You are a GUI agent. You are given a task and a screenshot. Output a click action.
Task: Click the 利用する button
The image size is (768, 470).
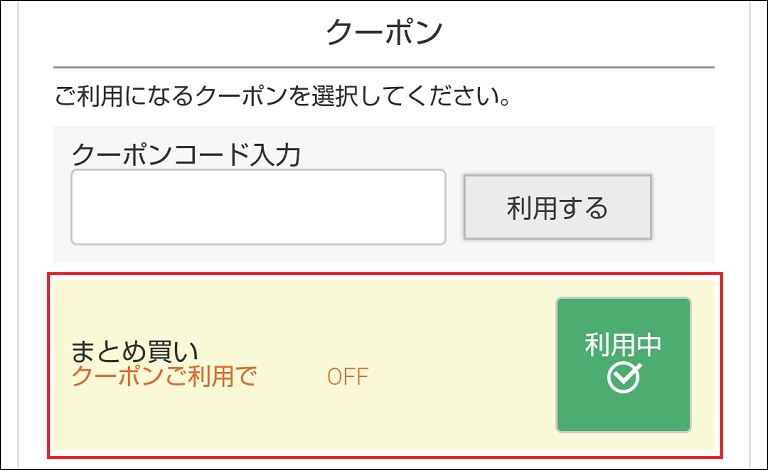tap(558, 207)
